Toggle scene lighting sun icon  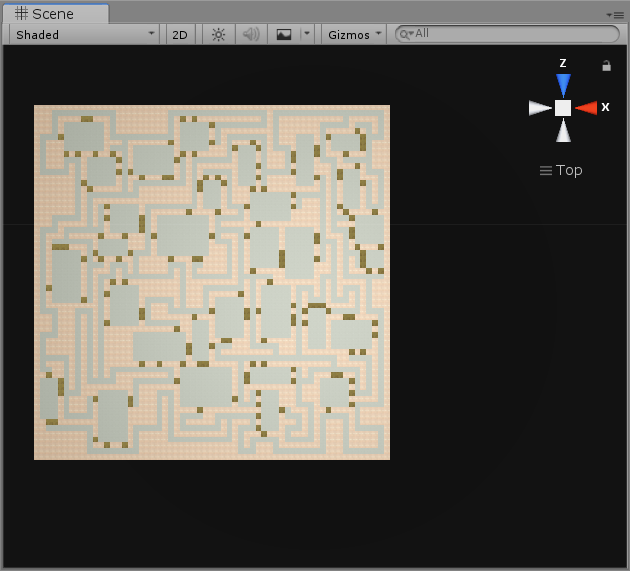click(x=219, y=35)
